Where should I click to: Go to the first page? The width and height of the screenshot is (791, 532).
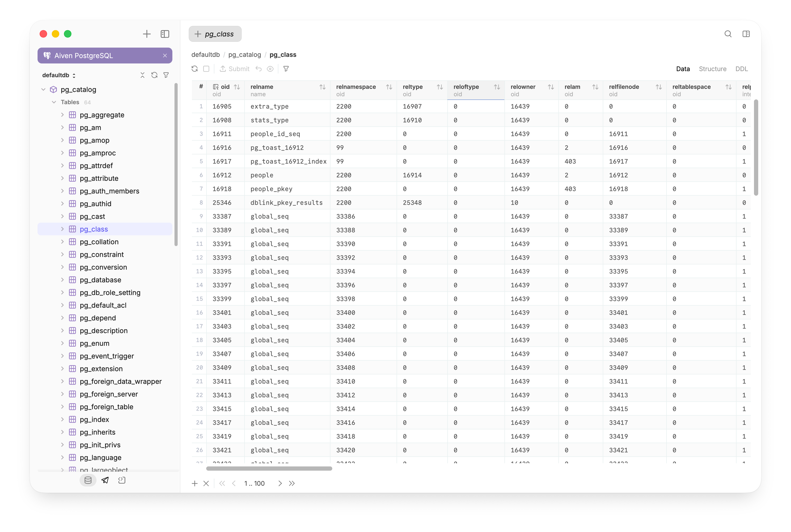pyautogui.click(x=222, y=484)
